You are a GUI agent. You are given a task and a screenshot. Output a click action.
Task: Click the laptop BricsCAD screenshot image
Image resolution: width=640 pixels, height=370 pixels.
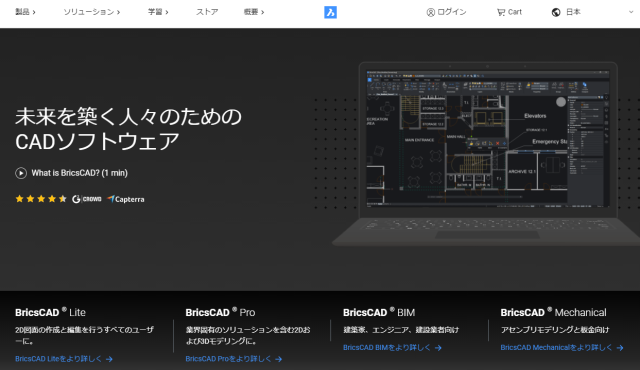[x=486, y=154]
